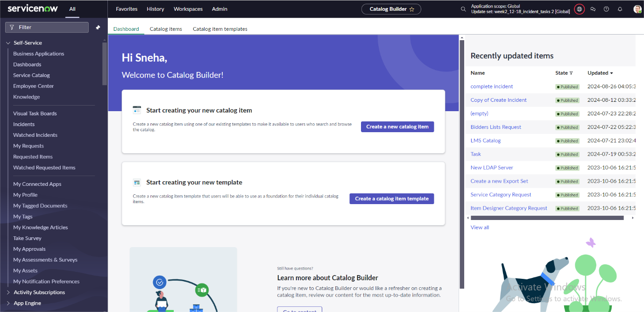Screen dimensions: 644x312
Task: Click the Create a new catalog item button
Action: coord(397,127)
